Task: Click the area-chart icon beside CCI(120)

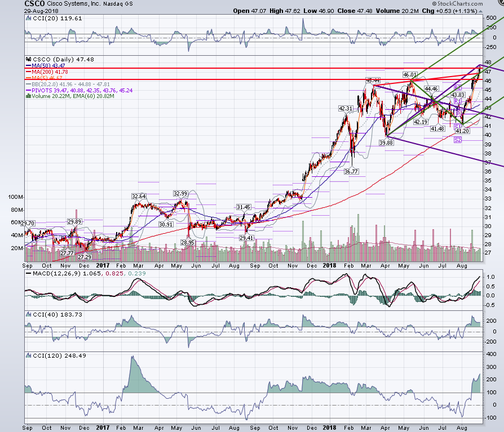Action: click(28, 355)
